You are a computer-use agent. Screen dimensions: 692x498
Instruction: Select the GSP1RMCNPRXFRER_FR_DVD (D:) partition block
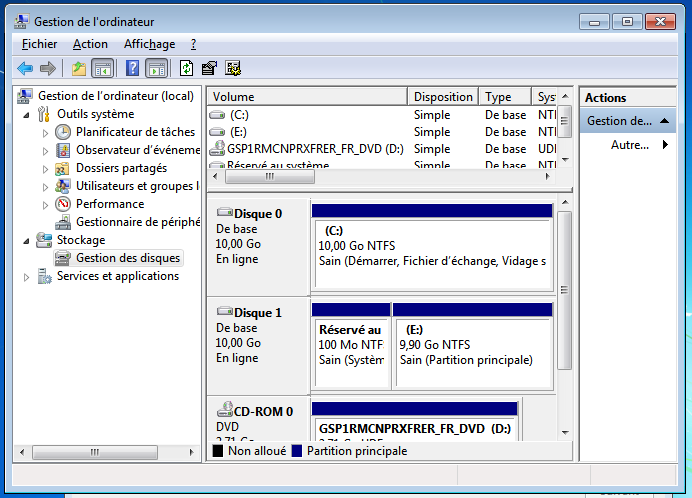coord(414,421)
